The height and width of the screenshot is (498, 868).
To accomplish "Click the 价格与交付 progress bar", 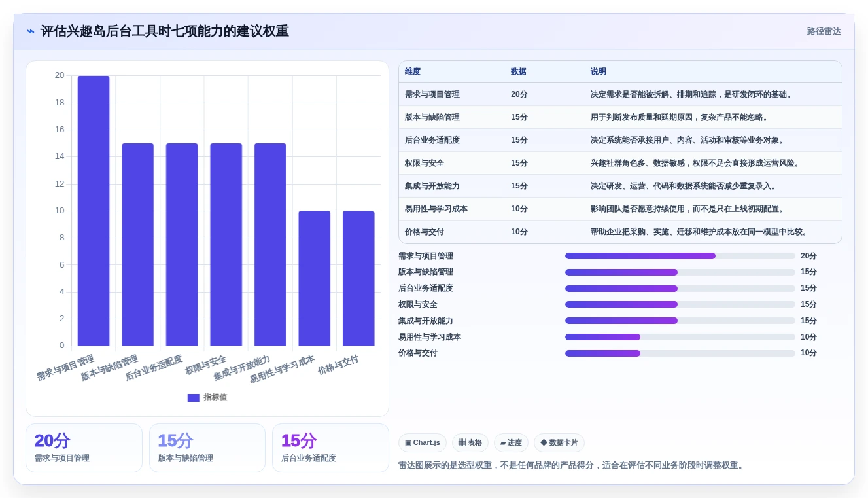I will click(680, 353).
